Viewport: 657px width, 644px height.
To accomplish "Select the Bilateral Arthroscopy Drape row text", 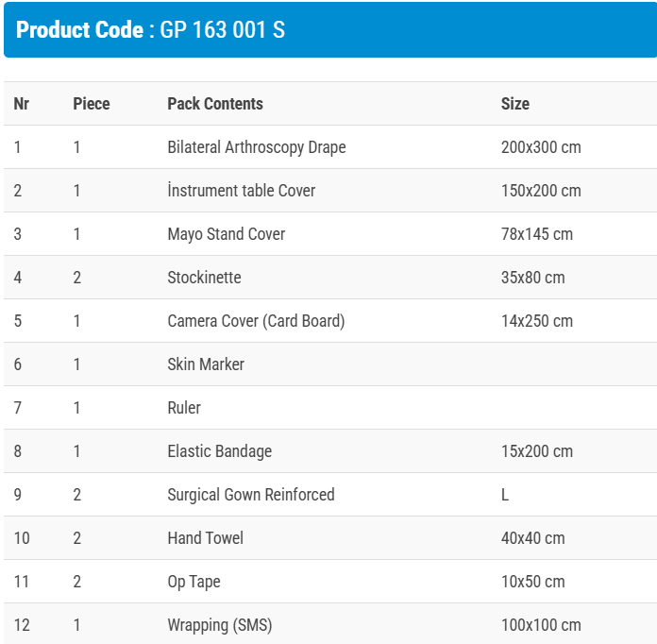I will tap(257, 147).
